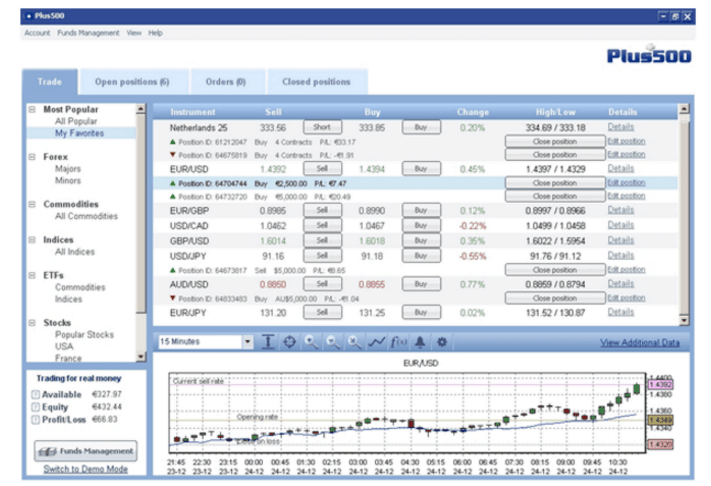Click the USD/JPY instrument name
Screen dimensions: 711x486
(188, 256)
